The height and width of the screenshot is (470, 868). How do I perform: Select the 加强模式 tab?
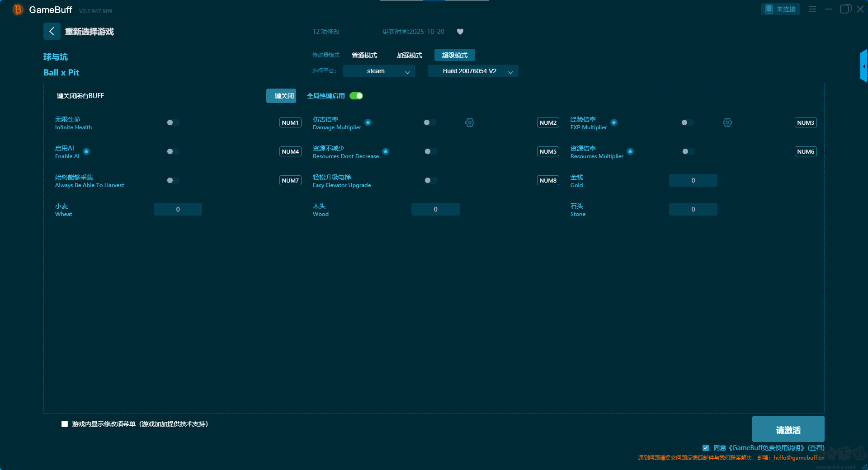(x=409, y=55)
